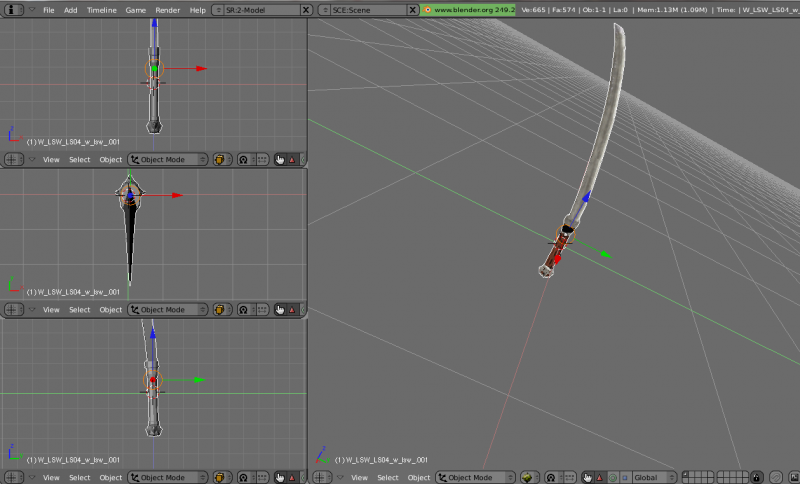
Task: Open the Render menu
Action: coord(167,9)
